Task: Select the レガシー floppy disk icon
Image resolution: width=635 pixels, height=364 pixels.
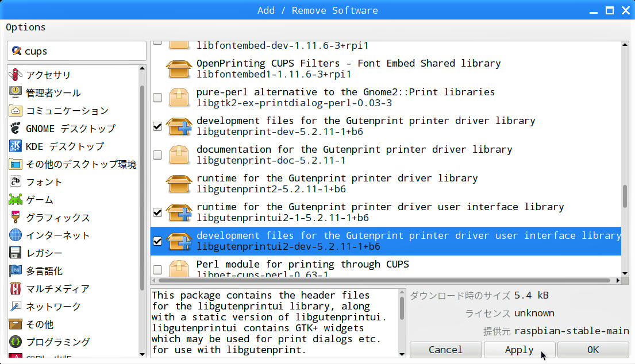Action: coord(16,253)
